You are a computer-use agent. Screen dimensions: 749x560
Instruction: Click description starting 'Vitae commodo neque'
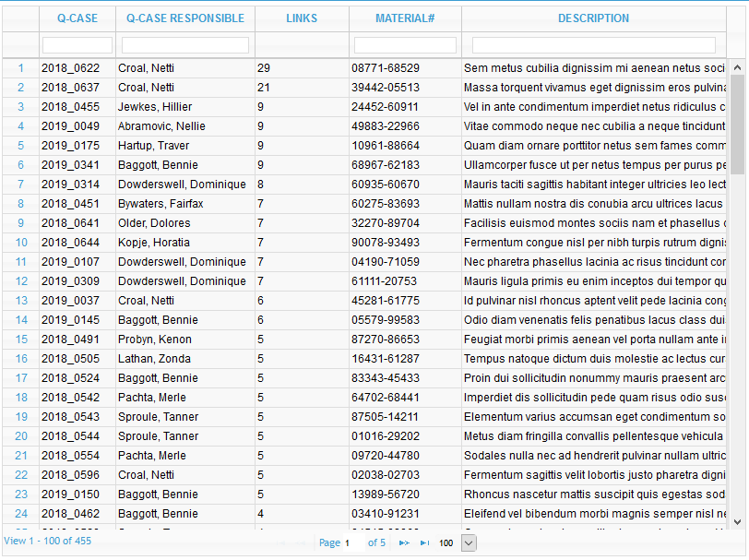pyautogui.click(x=594, y=126)
